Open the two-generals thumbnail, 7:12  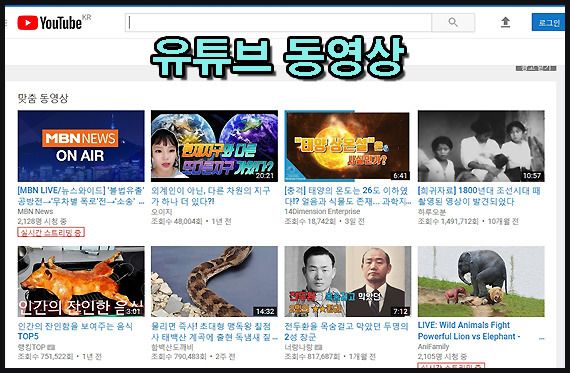(x=348, y=281)
